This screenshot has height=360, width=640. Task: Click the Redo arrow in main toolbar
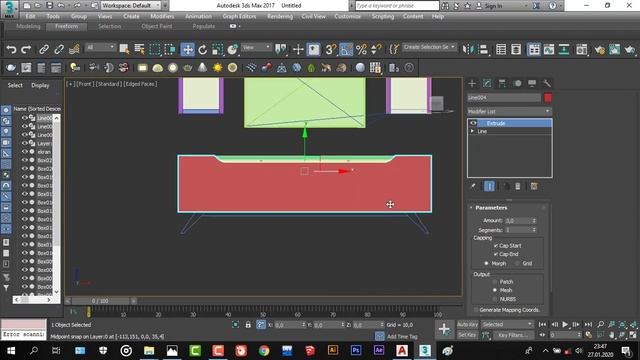[x=26, y=50]
